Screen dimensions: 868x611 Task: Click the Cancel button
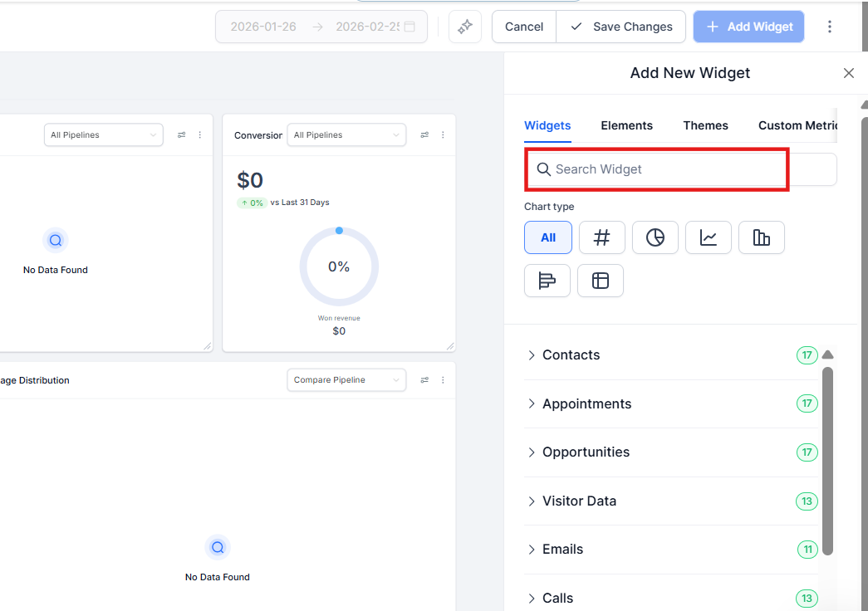(524, 27)
